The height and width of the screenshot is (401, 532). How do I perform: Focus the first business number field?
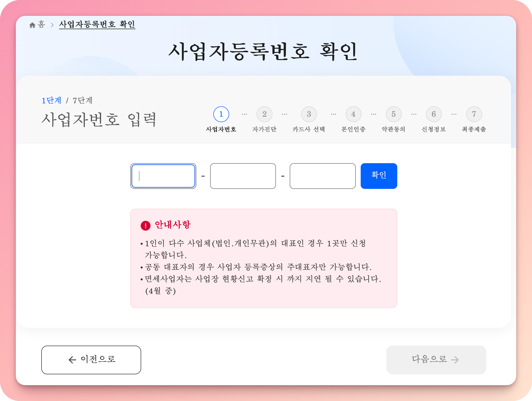tap(163, 176)
